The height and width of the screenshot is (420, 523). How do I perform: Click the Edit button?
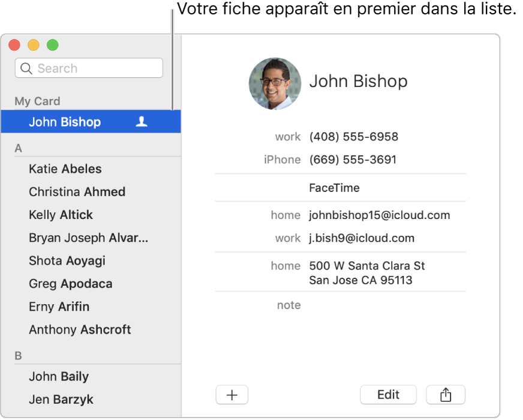(x=388, y=395)
